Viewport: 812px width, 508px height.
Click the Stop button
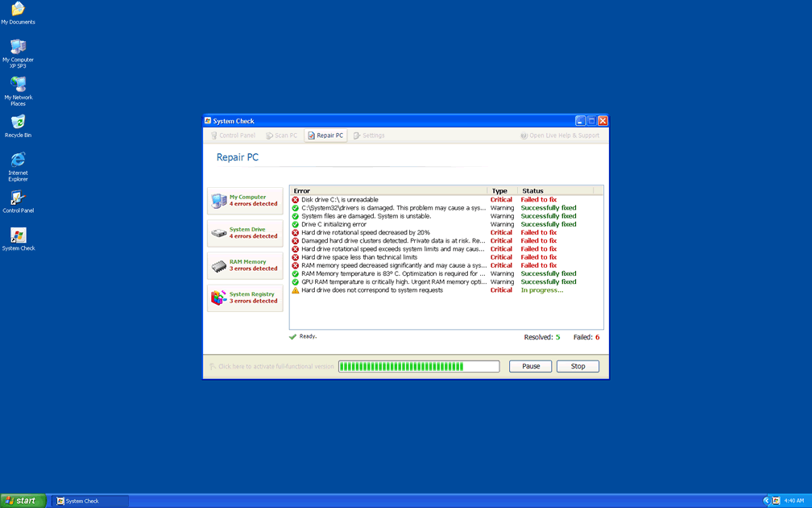[x=578, y=366]
